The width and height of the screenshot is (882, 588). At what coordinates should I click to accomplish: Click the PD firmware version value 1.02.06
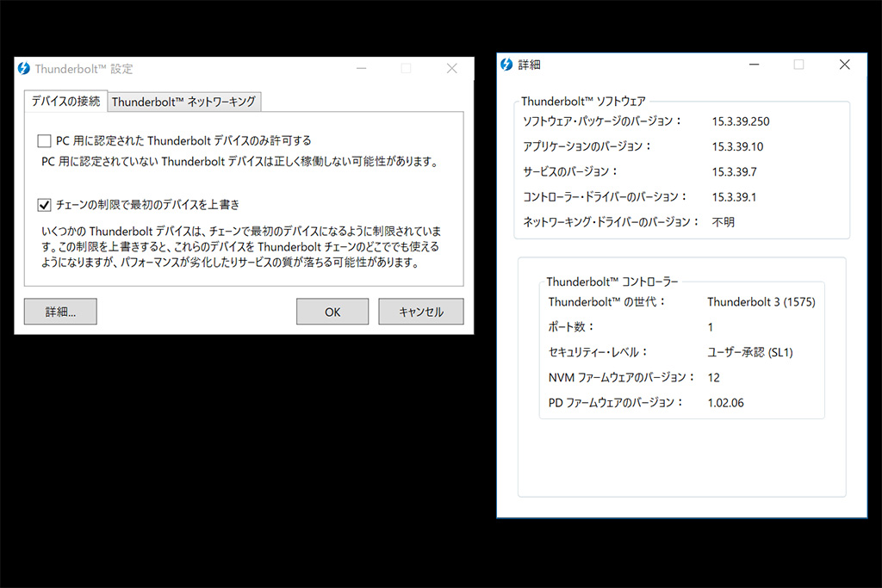pyautogui.click(x=725, y=403)
